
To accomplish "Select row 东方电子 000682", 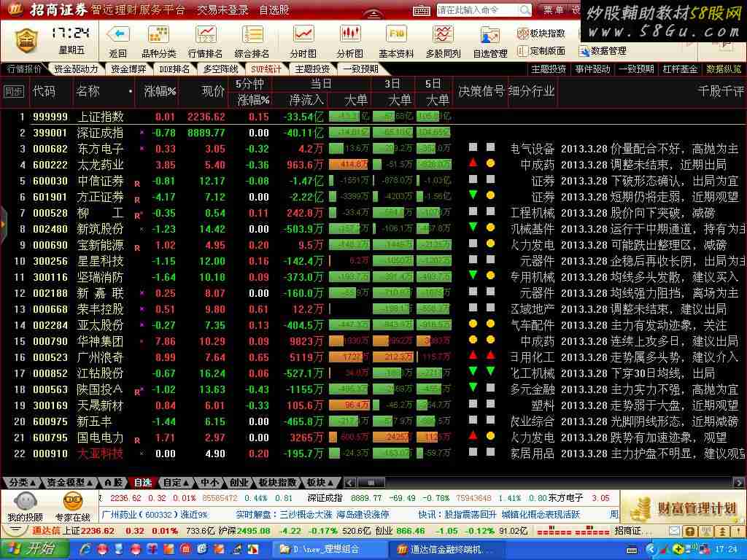I will pyautogui.click(x=373, y=149).
